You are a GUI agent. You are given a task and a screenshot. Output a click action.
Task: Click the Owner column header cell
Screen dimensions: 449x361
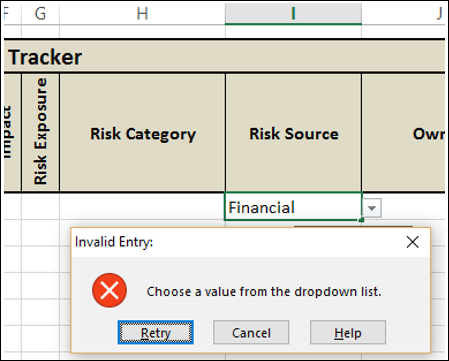tap(404, 133)
